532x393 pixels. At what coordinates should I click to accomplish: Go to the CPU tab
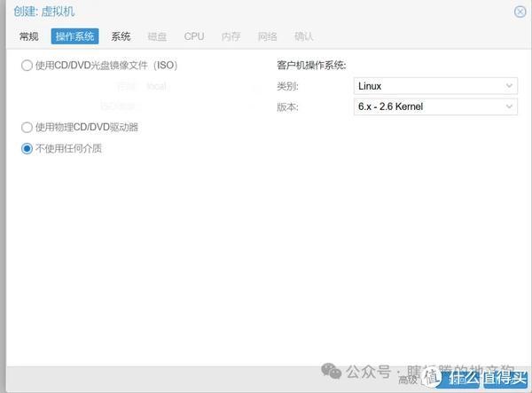point(194,36)
